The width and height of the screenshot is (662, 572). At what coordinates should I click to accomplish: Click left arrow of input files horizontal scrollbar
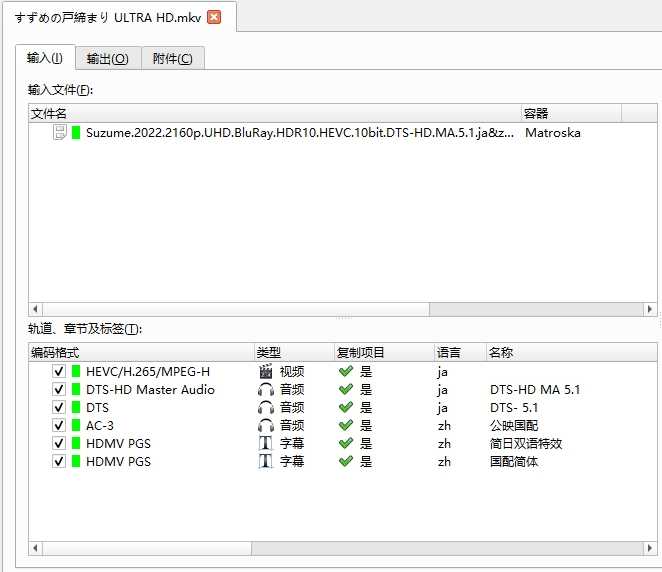[x=35, y=309]
